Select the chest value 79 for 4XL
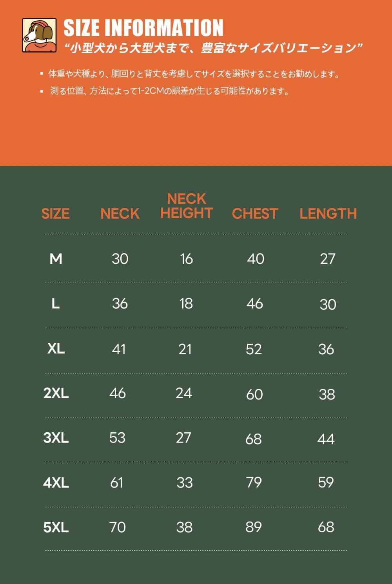392x584 pixels. [x=254, y=482]
